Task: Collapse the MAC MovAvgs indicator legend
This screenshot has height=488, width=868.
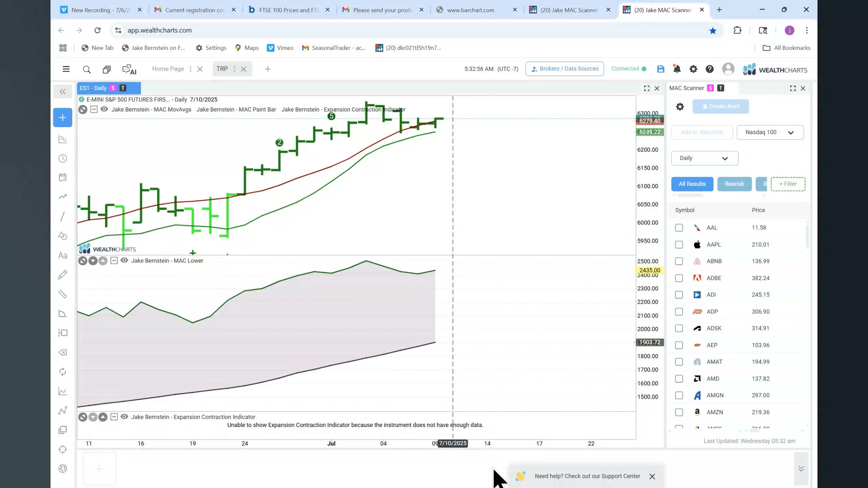Action: 94,109
